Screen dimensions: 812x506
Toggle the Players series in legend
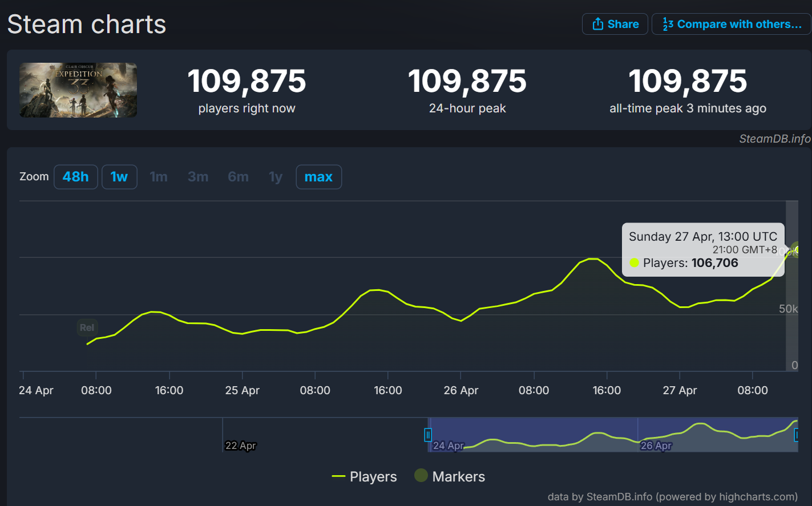pyautogui.click(x=364, y=476)
